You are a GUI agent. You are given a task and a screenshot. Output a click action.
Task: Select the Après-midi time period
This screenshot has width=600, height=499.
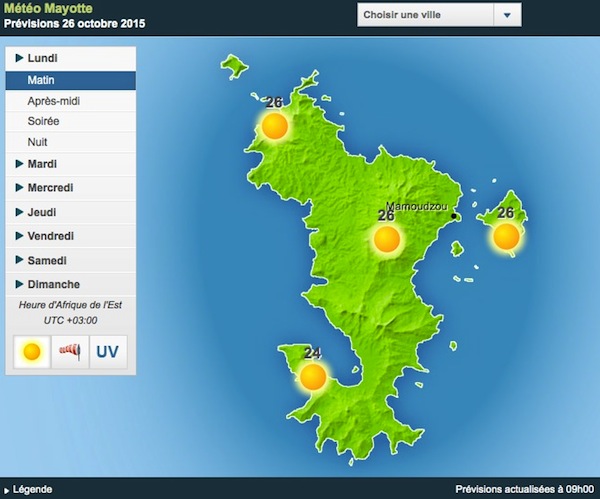[71, 101]
